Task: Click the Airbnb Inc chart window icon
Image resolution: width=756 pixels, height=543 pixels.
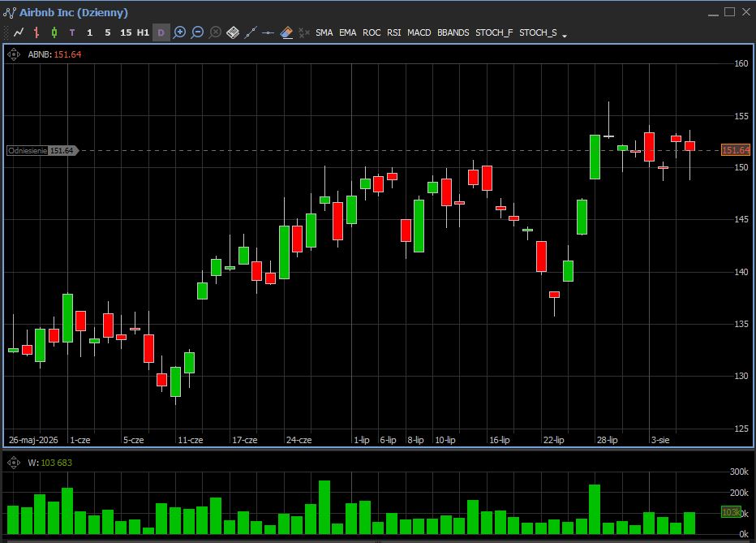Action: [x=10, y=12]
